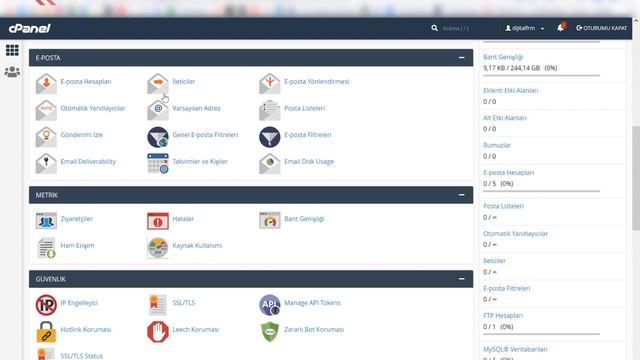Open the Varsayılan Adres icon
The width and height of the screenshot is (640, 360).
(158, 110)
